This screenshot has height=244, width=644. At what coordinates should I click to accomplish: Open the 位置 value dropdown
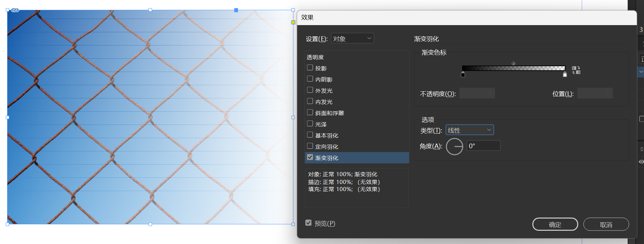coord(595,93)
